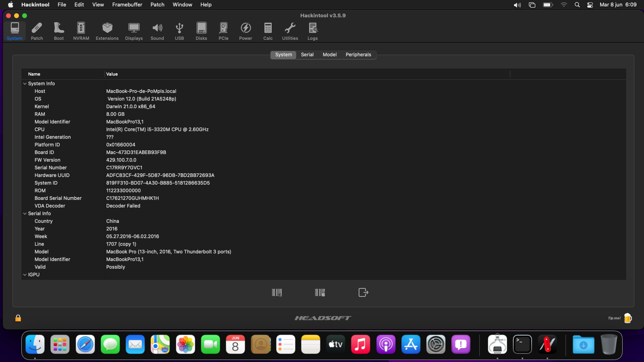Open the System toolbar section
This screenshot has width=644, height=362.
pos(14,31)
